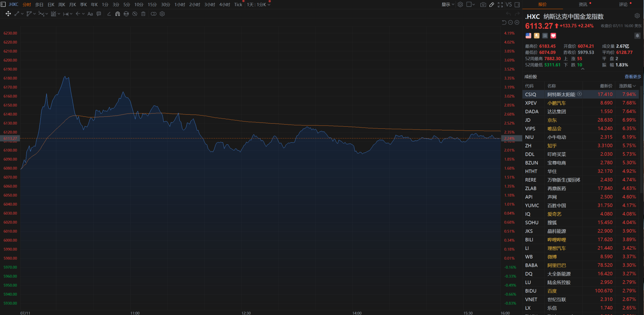The image size is (644, 315).
Task: Expand the 1天:1分K period dropdown
Action: 258,4
